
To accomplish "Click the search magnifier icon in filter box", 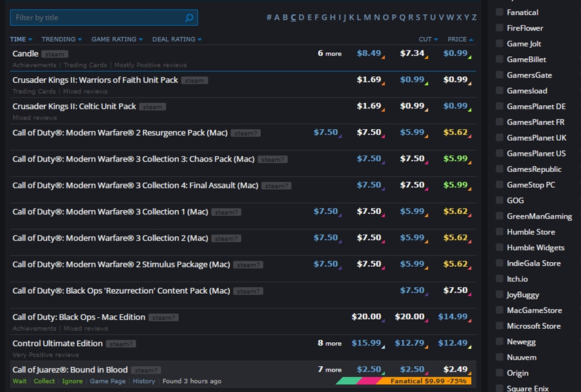I will click(189, 17).
